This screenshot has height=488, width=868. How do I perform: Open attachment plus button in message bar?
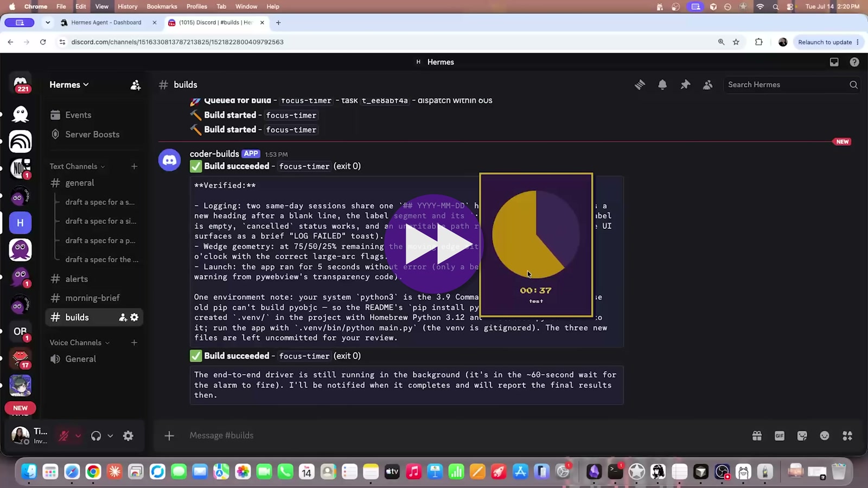click(169, 435)
